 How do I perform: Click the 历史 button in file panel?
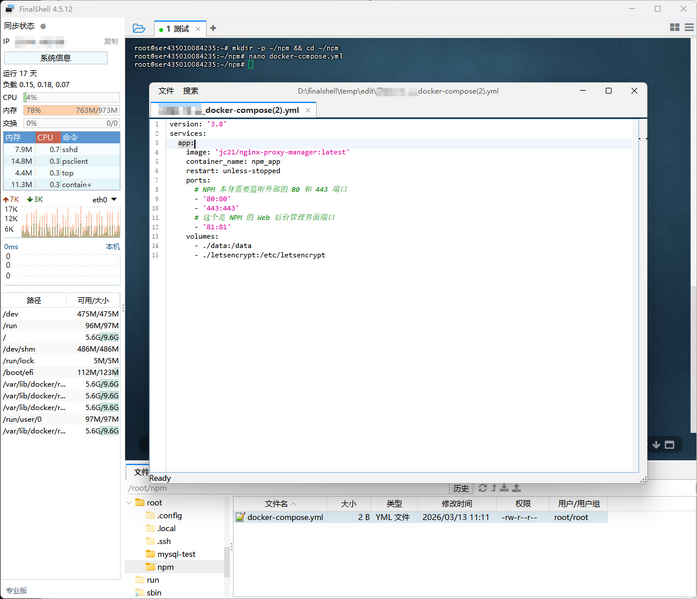coord(460,488)
